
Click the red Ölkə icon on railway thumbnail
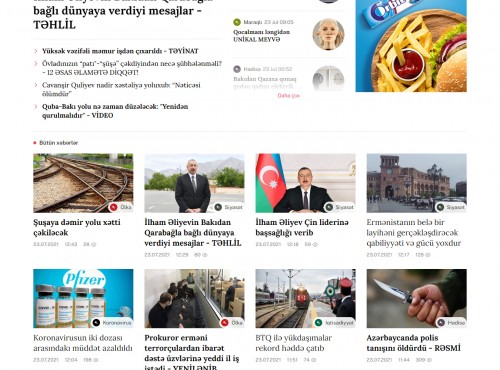coord(114,207)
